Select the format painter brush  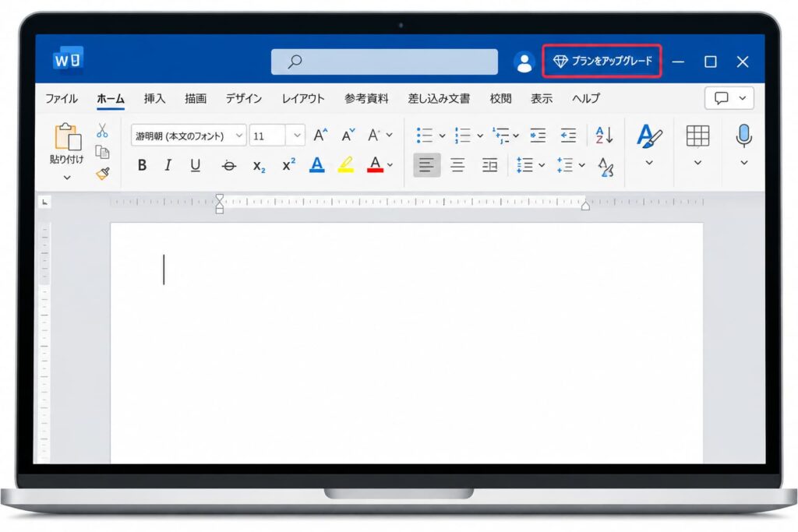pyautogui.click(x=102, y=174)
